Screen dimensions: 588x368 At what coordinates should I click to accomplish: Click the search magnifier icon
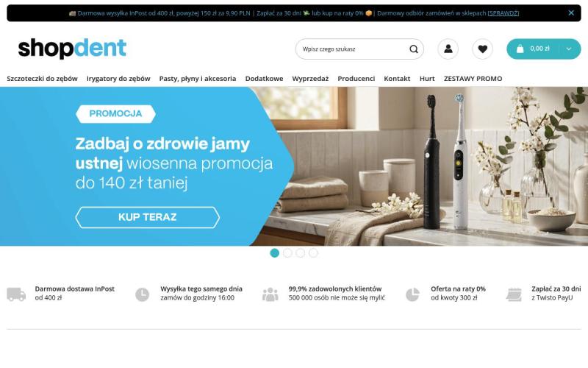click(x=414, y=49)
